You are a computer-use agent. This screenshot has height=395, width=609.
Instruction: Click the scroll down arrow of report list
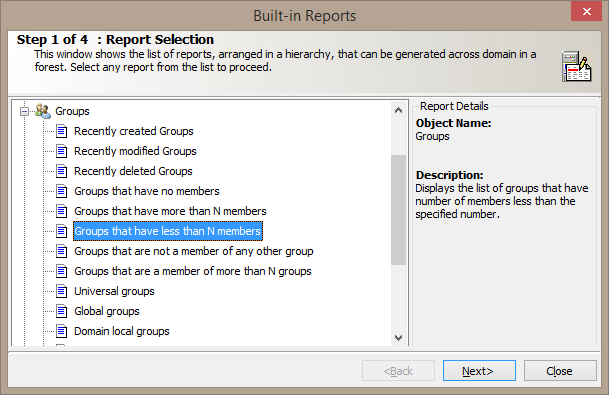(x=398, y=338)
